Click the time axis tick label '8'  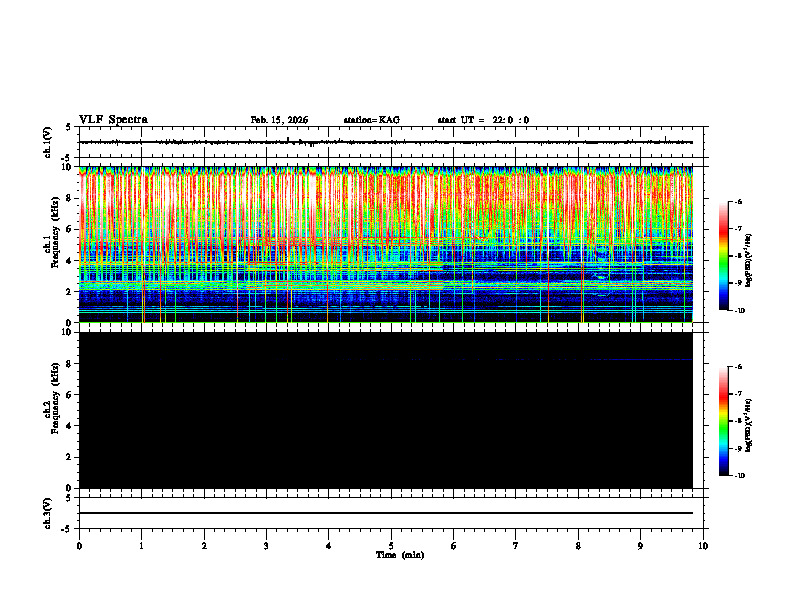pyautogui.click(x=578, y=546)
